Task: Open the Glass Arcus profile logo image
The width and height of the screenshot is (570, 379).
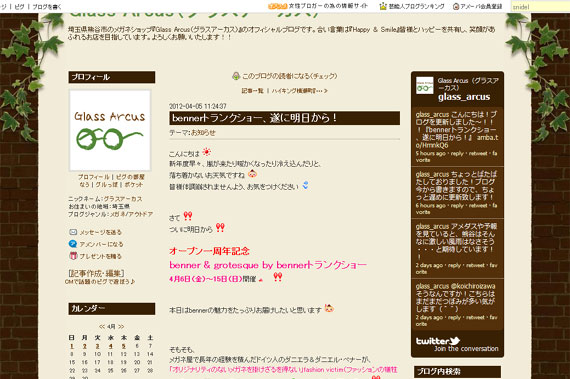Action: 110,130
